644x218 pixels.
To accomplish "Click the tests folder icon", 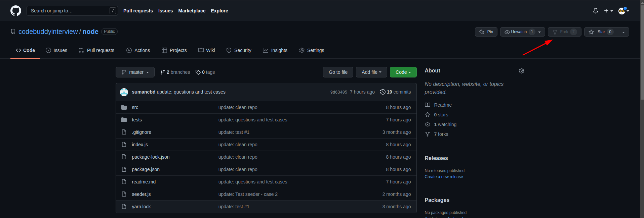I will (124, 120).
